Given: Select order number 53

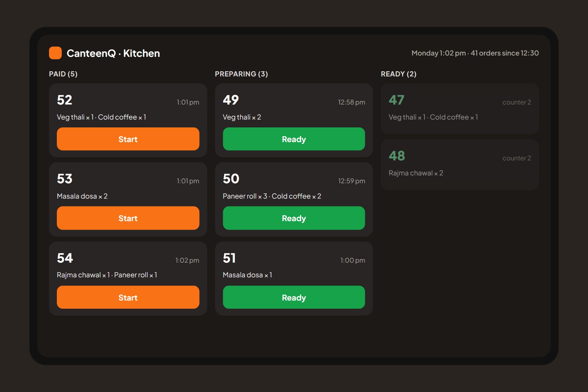Looking at the screenshot, I should [64, 179].
